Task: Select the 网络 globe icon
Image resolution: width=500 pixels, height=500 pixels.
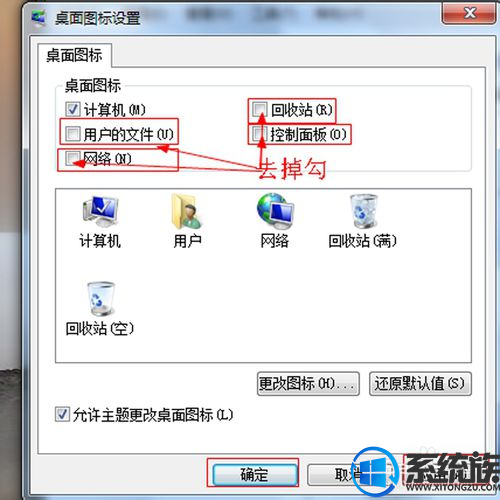Action: (x=275, y=211)
